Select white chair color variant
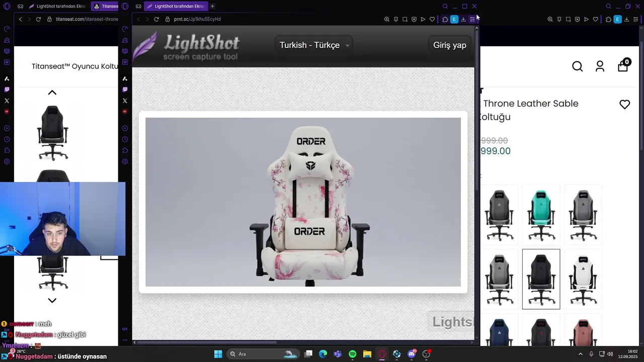Screen dimensions: 644x362 (583, 279)
